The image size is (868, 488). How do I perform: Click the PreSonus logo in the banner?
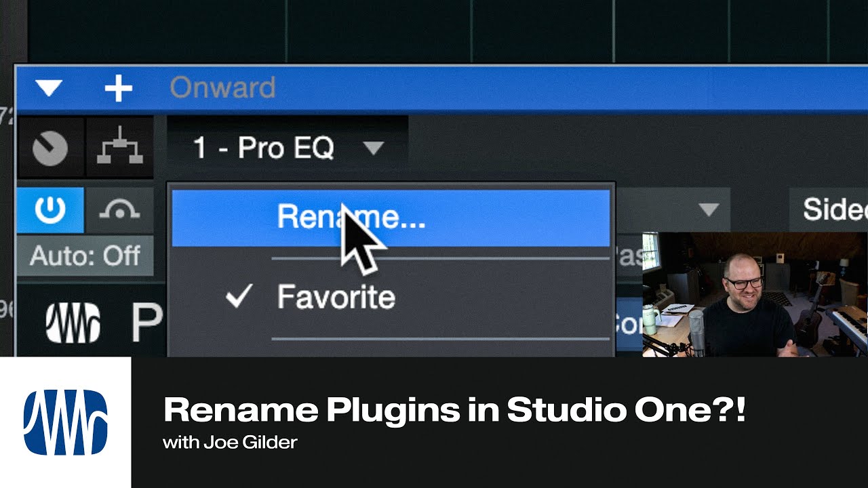(65, 422)
